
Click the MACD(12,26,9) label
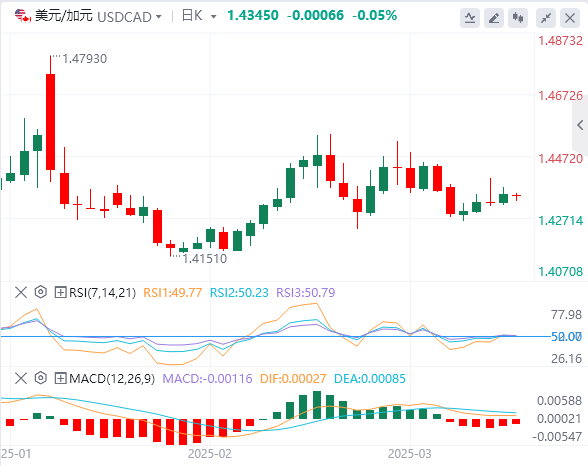tap(112, 379)
